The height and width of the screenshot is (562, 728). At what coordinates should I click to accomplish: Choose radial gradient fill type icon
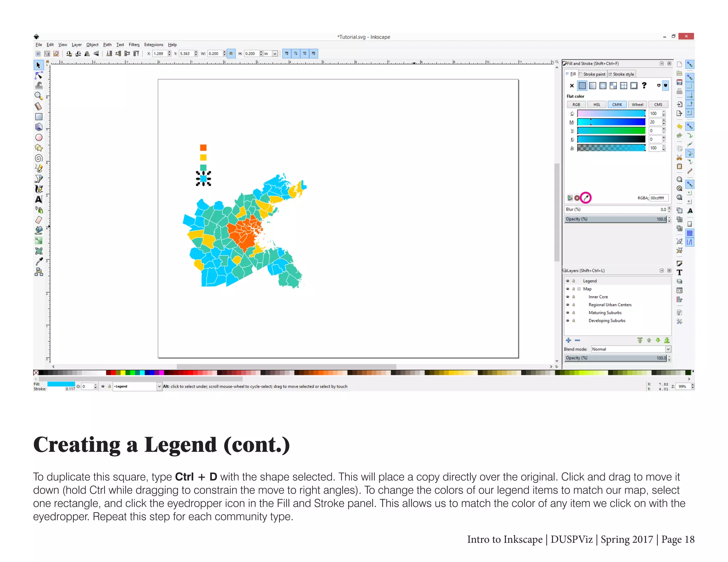603,86
